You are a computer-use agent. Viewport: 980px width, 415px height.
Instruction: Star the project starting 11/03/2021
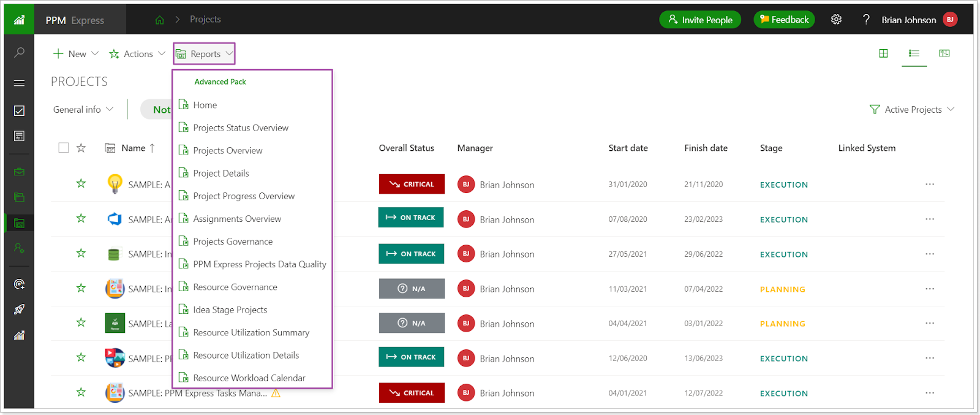pos(81,287)
